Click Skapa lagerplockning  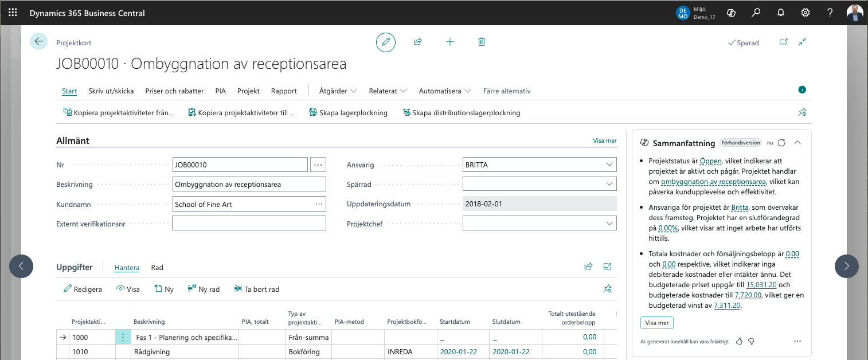click(348, 112)
